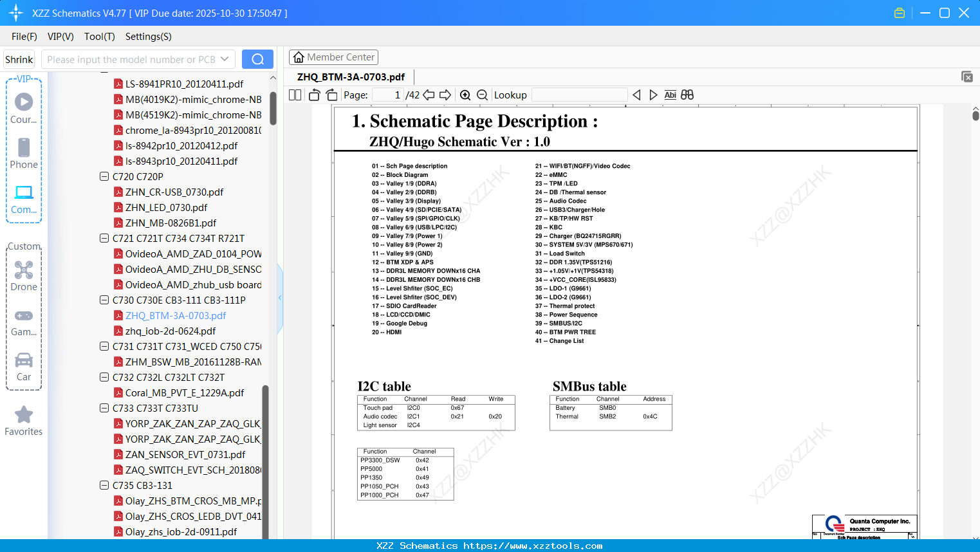Collapse the C730 C730E CB3-111 folder

[104, 300]
